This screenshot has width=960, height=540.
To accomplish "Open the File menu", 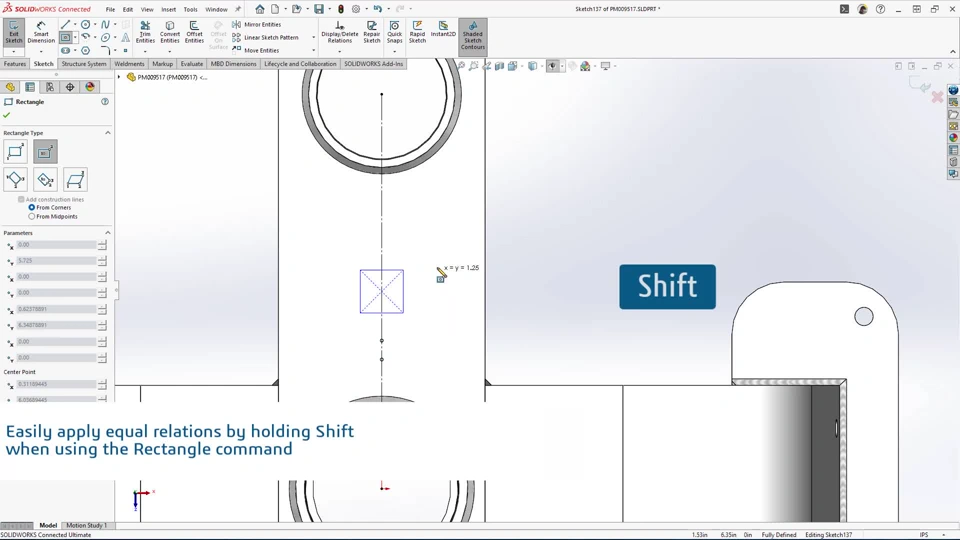I will click(110, 9).
